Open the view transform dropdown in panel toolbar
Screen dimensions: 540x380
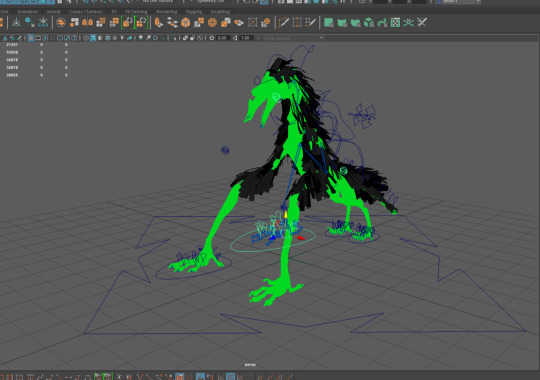click(x=293, y=38)
